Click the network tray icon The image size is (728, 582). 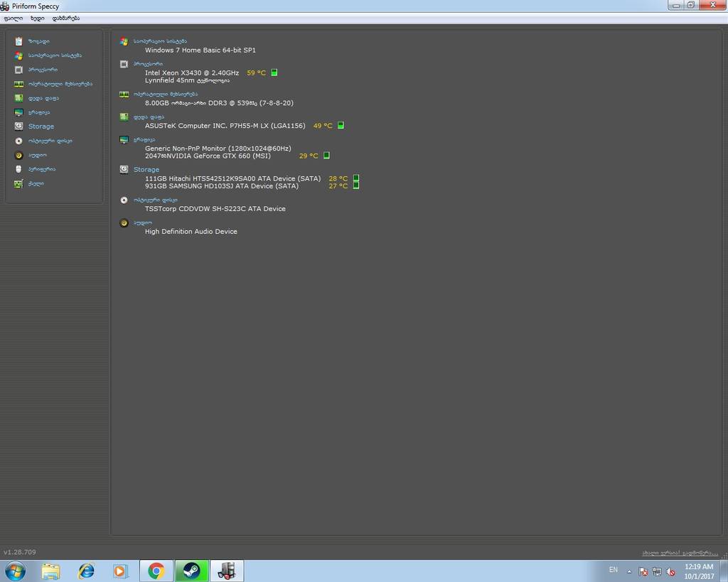[x=657, y=571]
